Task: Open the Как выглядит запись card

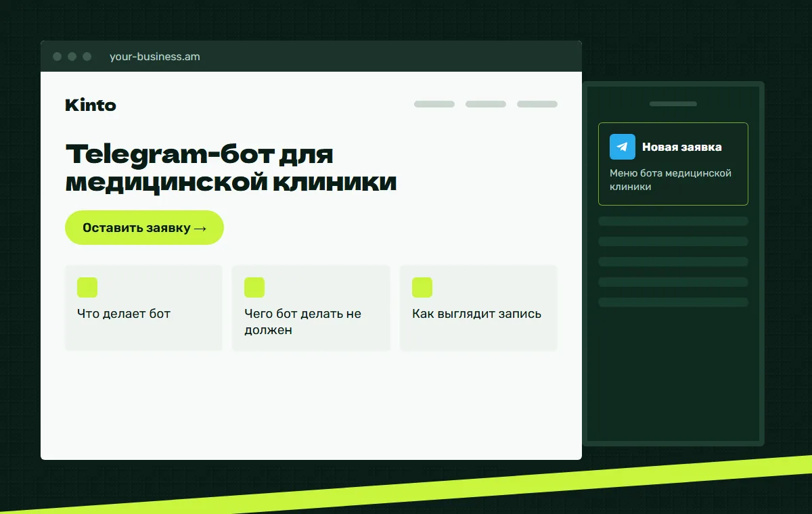Action: [x=478, y=308]
